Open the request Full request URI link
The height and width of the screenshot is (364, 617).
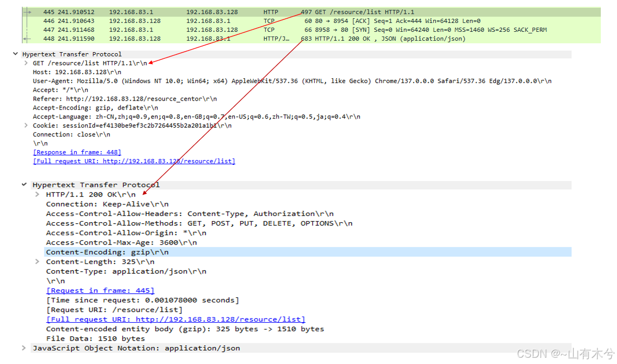[x=134, y=161]
